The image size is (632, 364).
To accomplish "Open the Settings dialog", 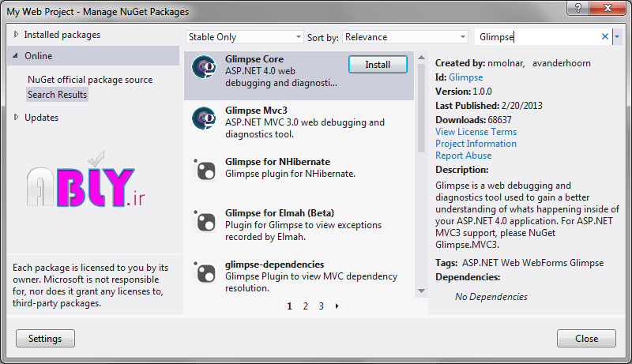I will click(x=45, y=339).
